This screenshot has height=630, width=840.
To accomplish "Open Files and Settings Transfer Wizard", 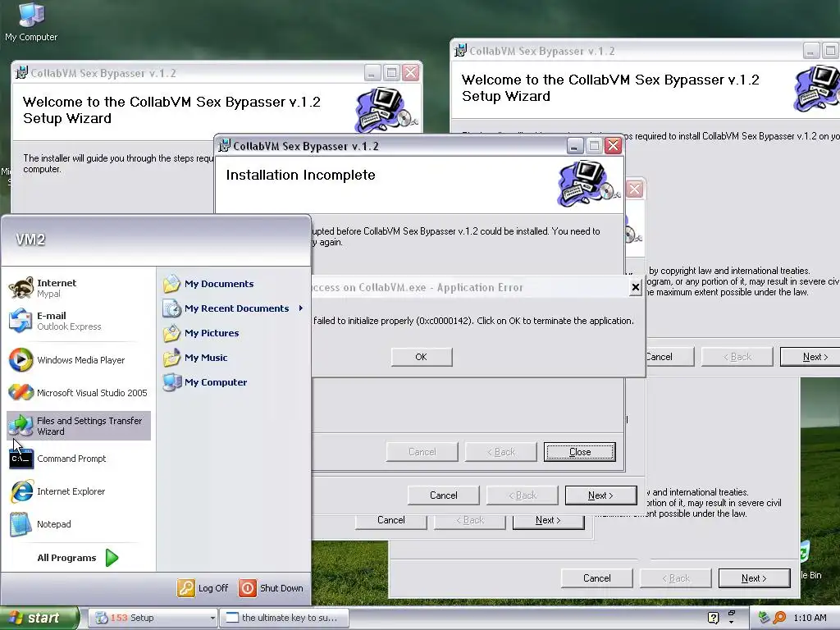I will (x=79, y=426).
